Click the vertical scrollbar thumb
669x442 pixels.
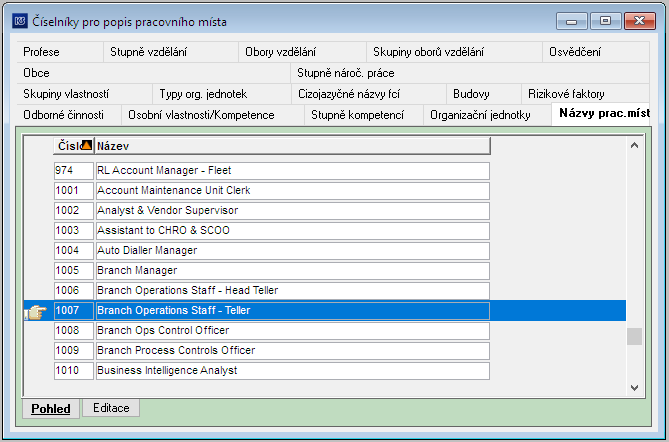click(634, 337)
